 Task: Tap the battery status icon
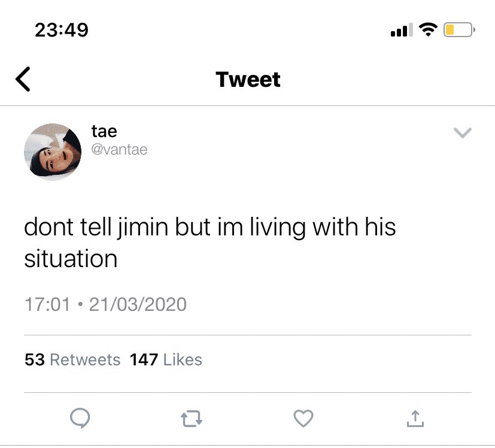coord(459,30)
